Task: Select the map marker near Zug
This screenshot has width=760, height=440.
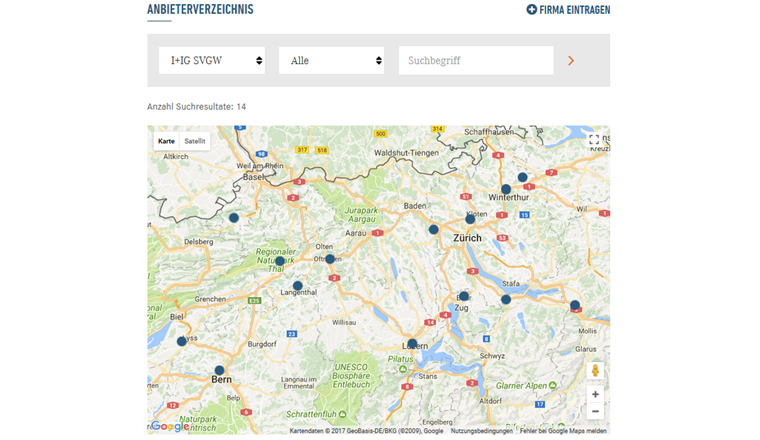Action: click(463, 296)
